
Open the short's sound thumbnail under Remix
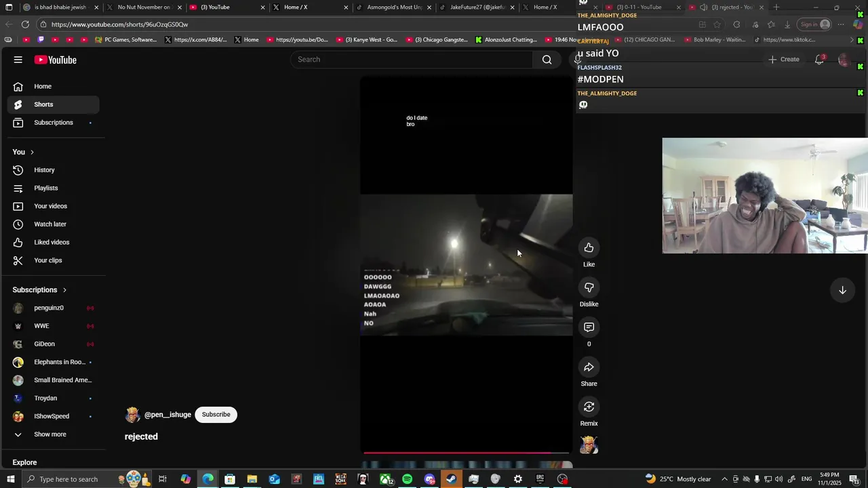[x=589, y=445]
